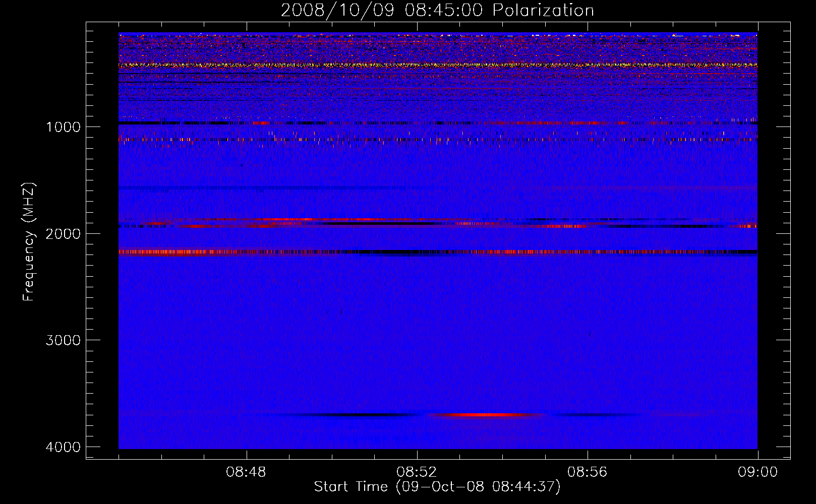
Task: Click the 'Frequency (MHZ)' axis label
Action: coord(29,242)
